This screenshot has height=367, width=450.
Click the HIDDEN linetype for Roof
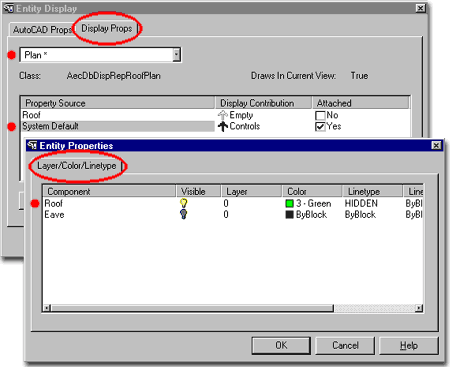(x=361, y=203)
